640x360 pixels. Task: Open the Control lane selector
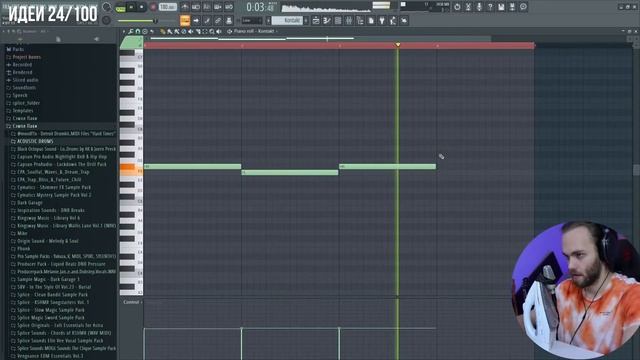coord(132,302)
